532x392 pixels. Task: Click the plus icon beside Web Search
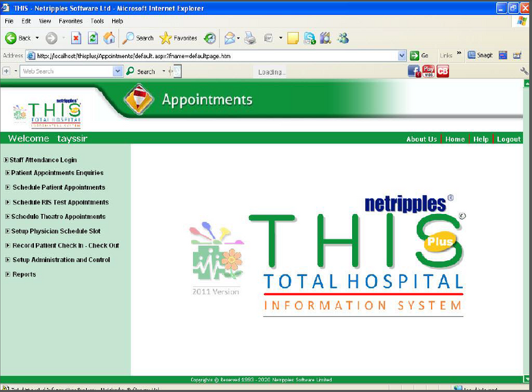(x=6, y=71)
